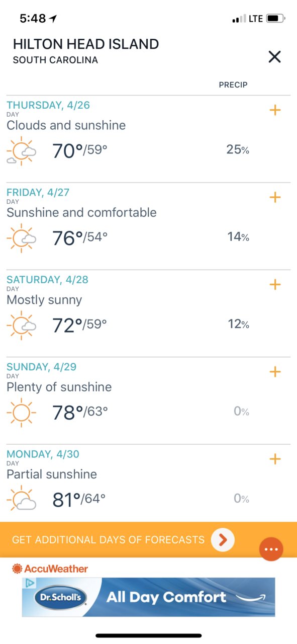
Task: Select Thursday's 25% precipitation value
Action: click(x=238, y=149)
